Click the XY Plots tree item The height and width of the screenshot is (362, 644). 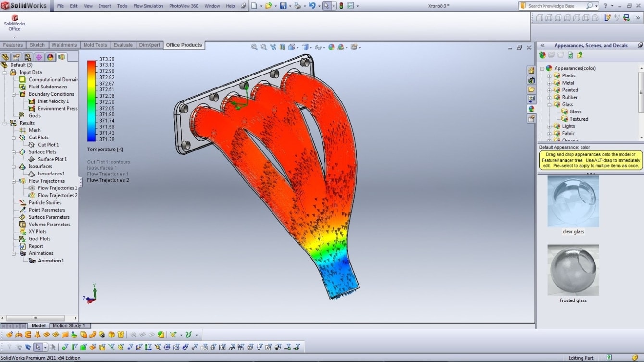(x=37, y=232)
